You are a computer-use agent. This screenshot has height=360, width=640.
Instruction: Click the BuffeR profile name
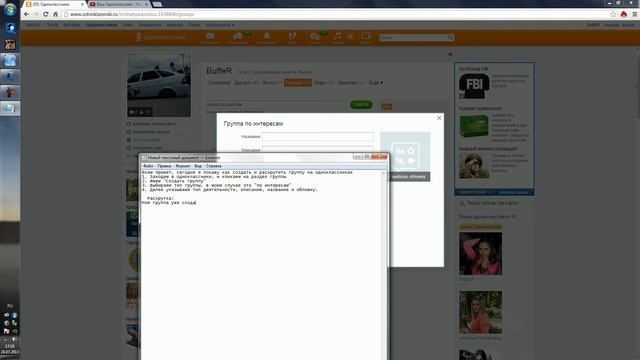pyautogui.click(x=219, y=71)
